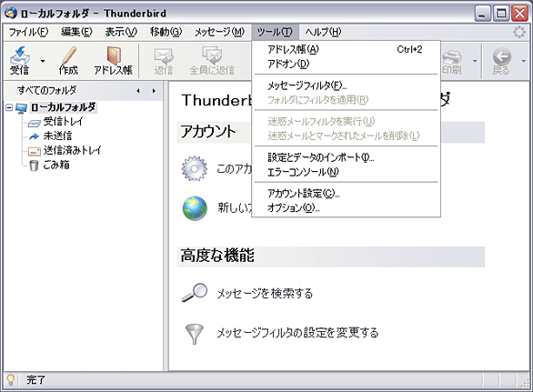
Task: Select the 受信トレイ folder
Action: (x=63, y=121)
